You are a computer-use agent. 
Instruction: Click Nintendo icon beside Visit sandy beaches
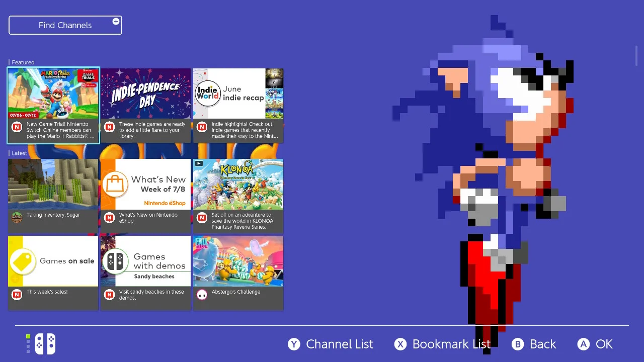pyautogui.click(x=109, y=294)
